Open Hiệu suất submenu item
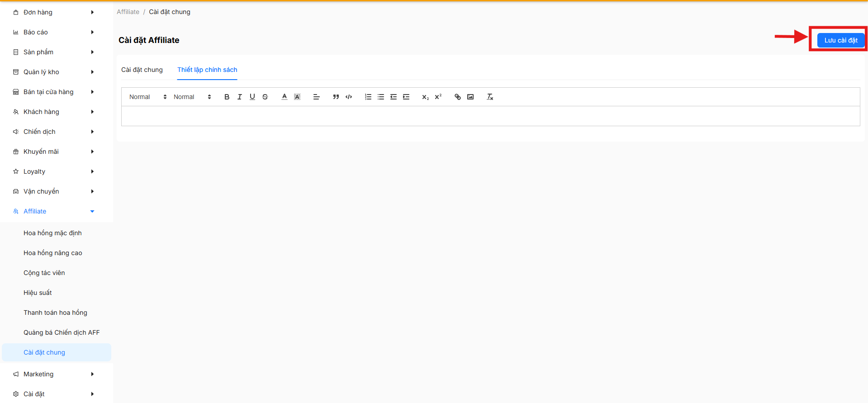The height and width of the screenshot is (403, 868). click(38, 293)
